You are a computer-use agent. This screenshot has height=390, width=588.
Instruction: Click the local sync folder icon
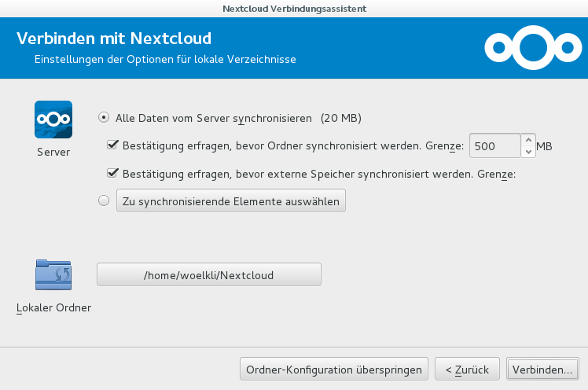click(x=53, y=274)
